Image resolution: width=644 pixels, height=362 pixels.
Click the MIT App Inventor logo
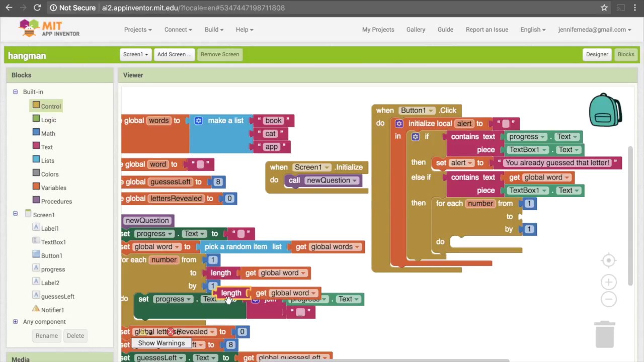[x=49, y=29]
